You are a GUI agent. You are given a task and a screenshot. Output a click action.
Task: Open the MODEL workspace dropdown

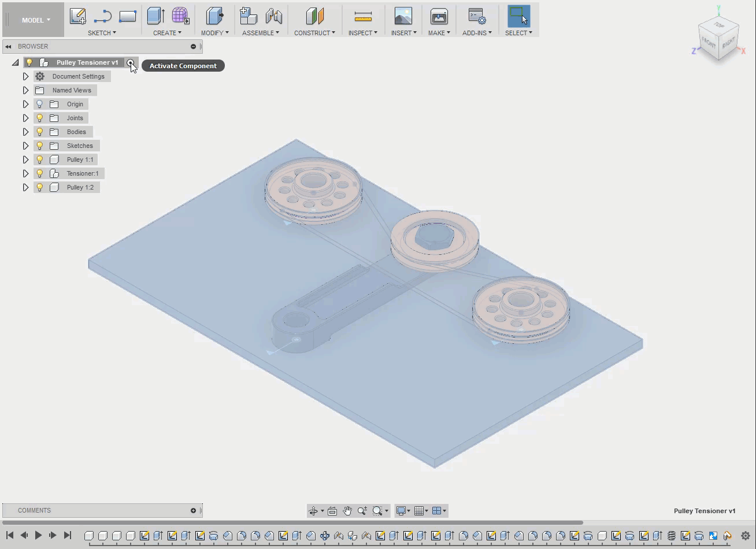[36, 20]
